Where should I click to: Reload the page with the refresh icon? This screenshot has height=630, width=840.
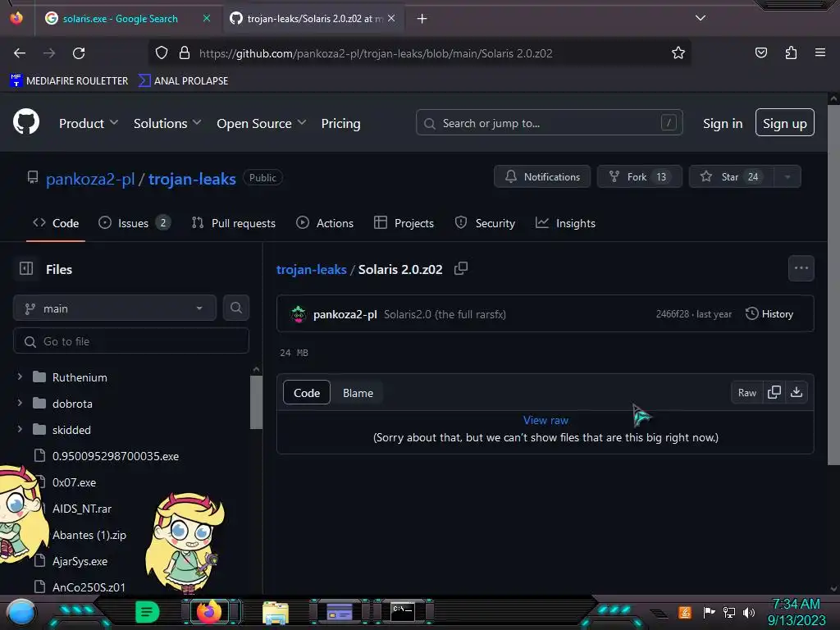pos(79,53)
